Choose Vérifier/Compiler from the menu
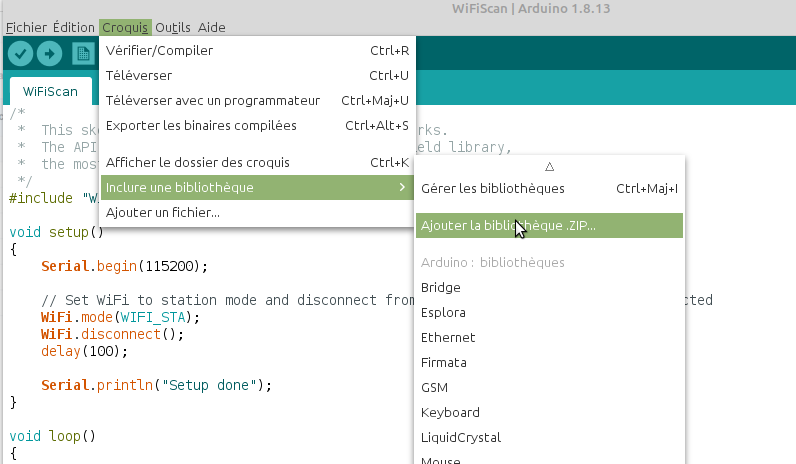 pos(257,50)
